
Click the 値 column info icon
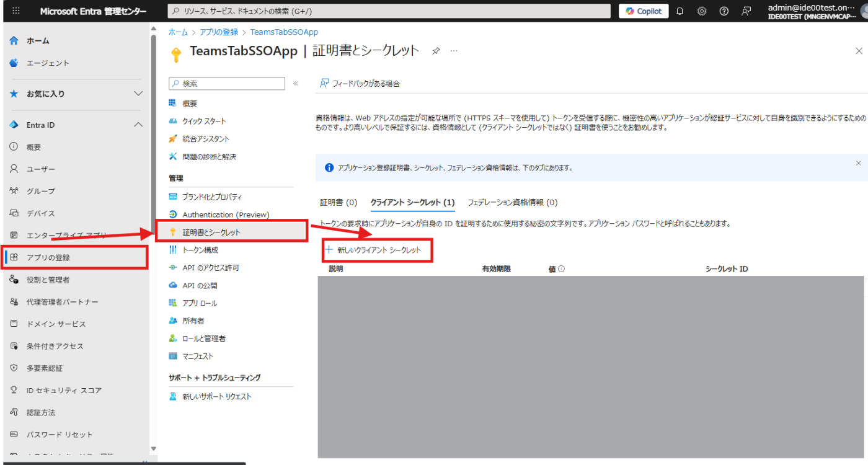click(x=562, y=269)
